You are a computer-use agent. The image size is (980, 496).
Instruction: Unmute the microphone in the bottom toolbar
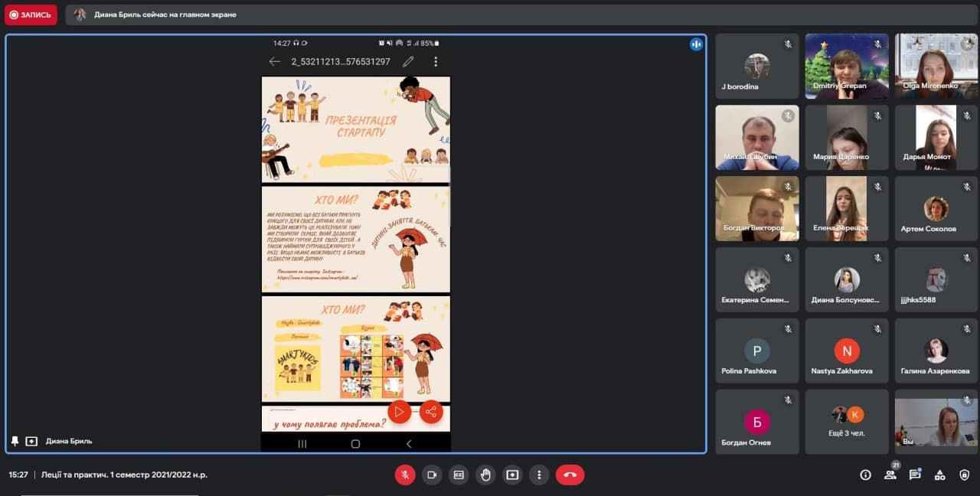pyautogui.click(x=405, y=475)
